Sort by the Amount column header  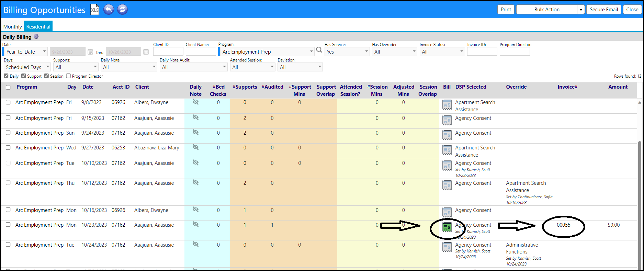pyautogui.click(x=618, y=87)
